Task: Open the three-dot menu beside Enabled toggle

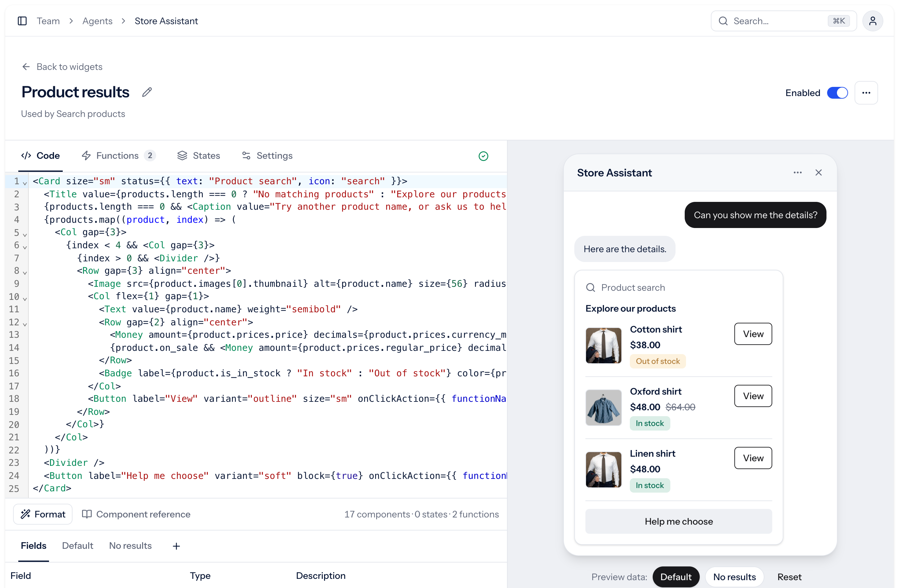Action: tap(866, 93)
